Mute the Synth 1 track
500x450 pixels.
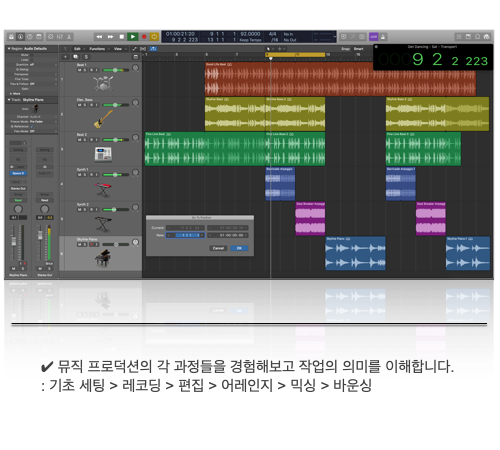pos(79,175)
